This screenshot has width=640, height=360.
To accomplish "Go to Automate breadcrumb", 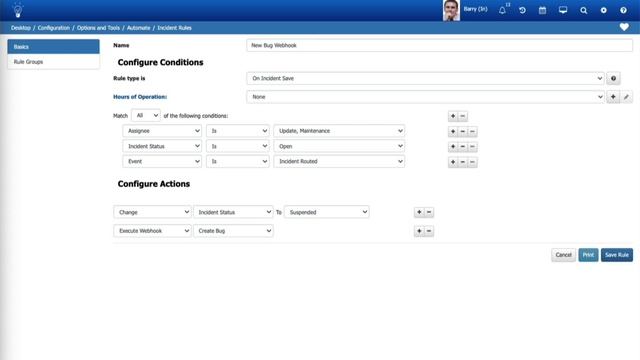I will pyautogui.click(x=138, y=28).
